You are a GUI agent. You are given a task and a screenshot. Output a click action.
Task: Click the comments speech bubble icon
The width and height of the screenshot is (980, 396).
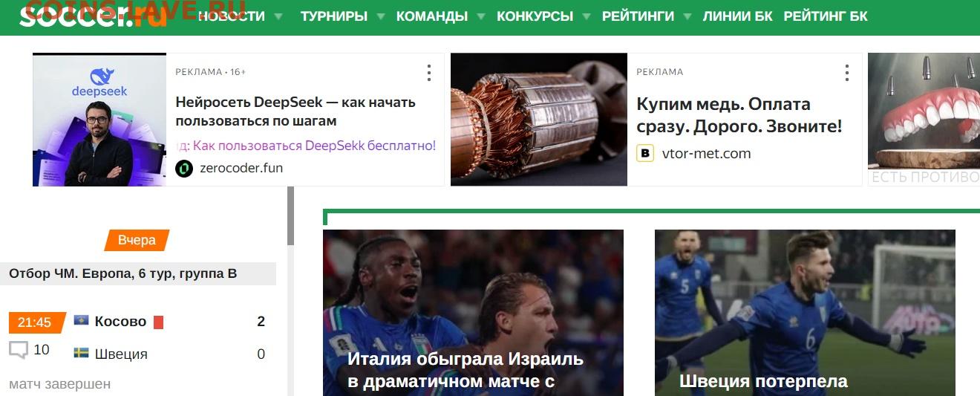click(x=19, y=350)
